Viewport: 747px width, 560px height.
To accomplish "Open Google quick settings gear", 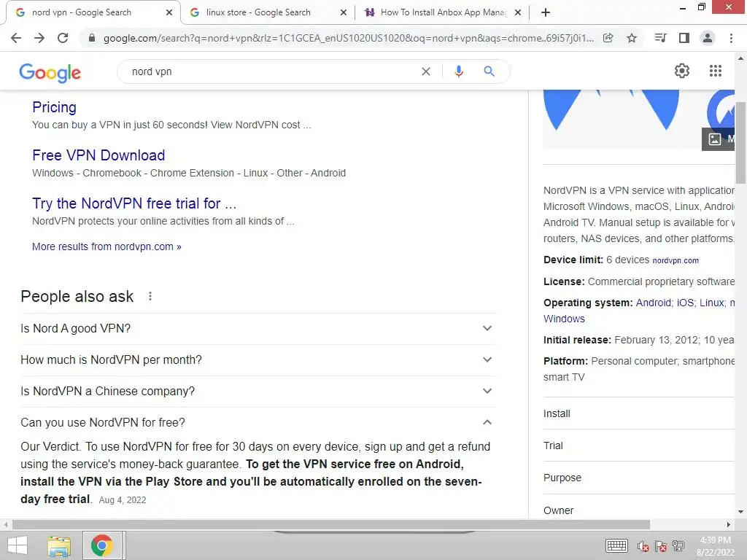I will pos(682,71).
